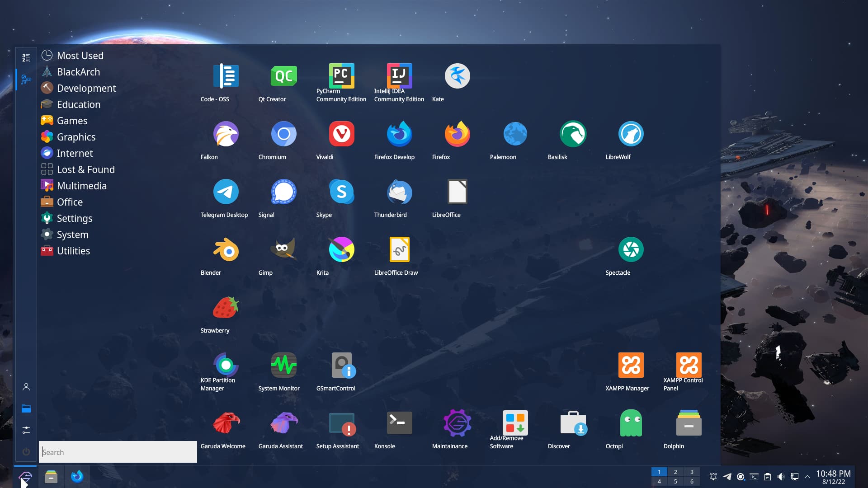The image size is (868, 488).
Task: Open LibreOffice suite
Action: tap(457, 192)
